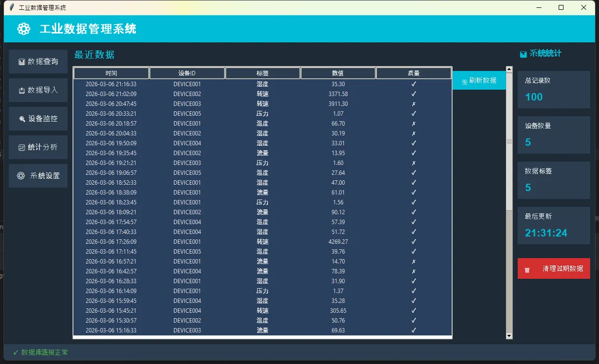Click the scrollbar down arrow

(509, 336)
